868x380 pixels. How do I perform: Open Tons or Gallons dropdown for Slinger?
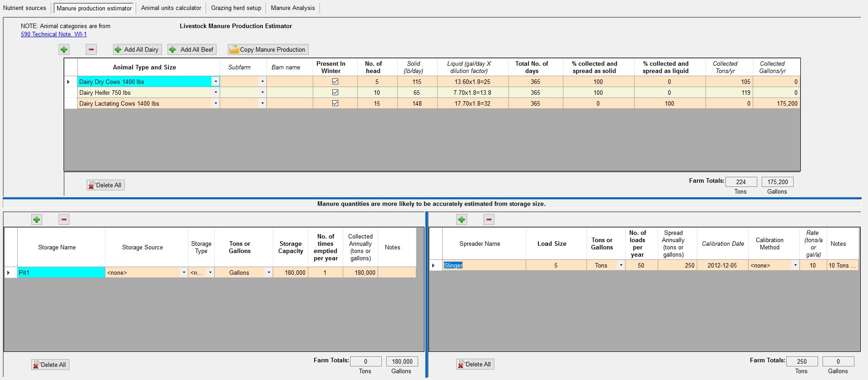(621, 265)
